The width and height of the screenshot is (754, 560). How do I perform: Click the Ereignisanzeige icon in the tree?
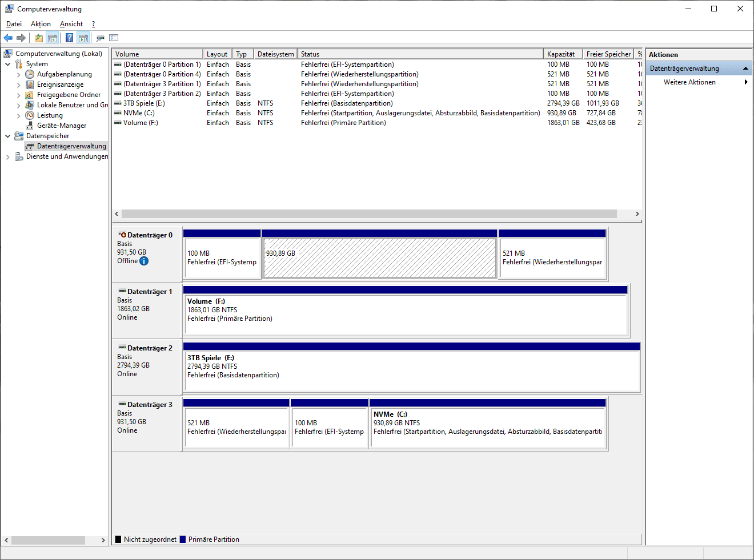[30, 84]
